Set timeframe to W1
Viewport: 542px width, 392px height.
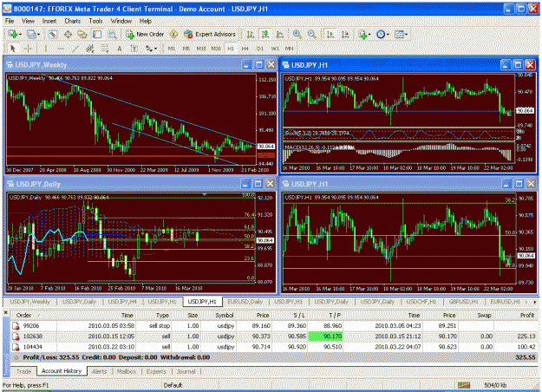[275, 49]
